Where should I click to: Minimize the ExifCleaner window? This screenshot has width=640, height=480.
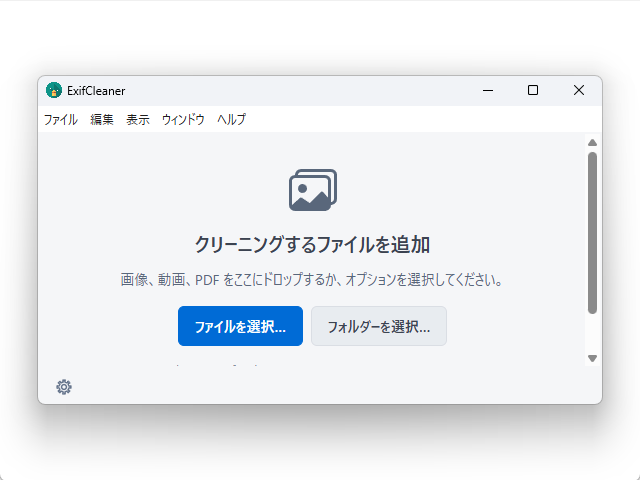pyautogui.click(x=488, y=90)
